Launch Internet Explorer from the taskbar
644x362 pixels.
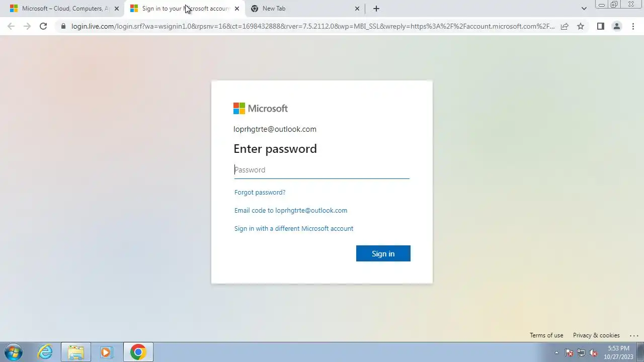coord(45,352)
